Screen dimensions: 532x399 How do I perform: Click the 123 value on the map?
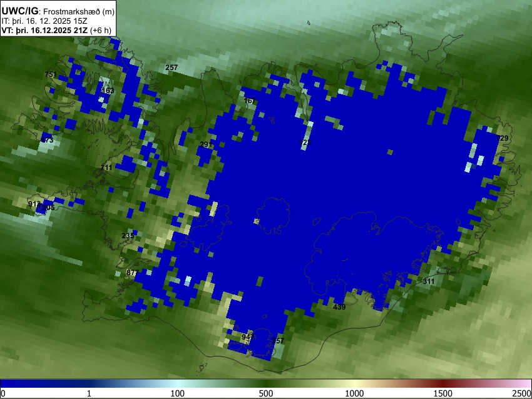point(305,143)
